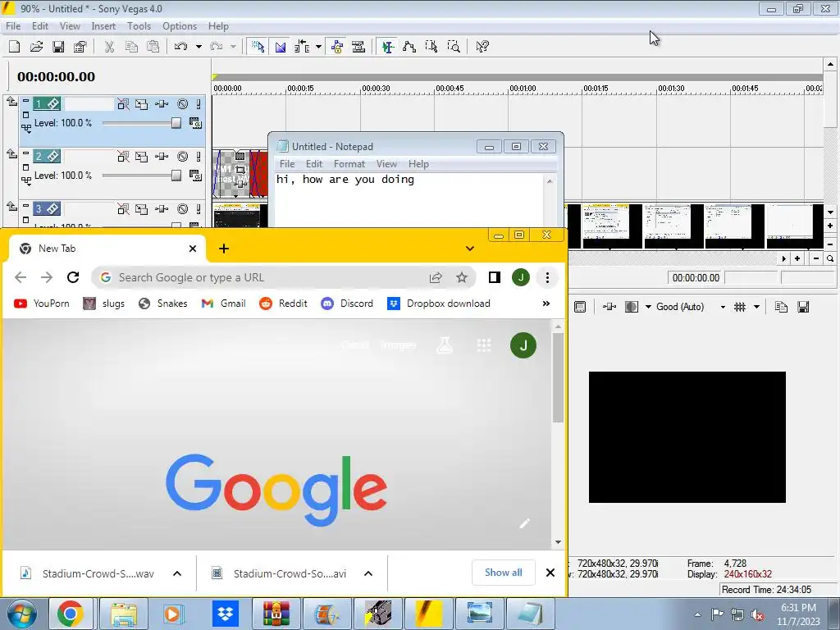
Task: Expand Chrome's tab search chevron
Action: click(470, 249)
